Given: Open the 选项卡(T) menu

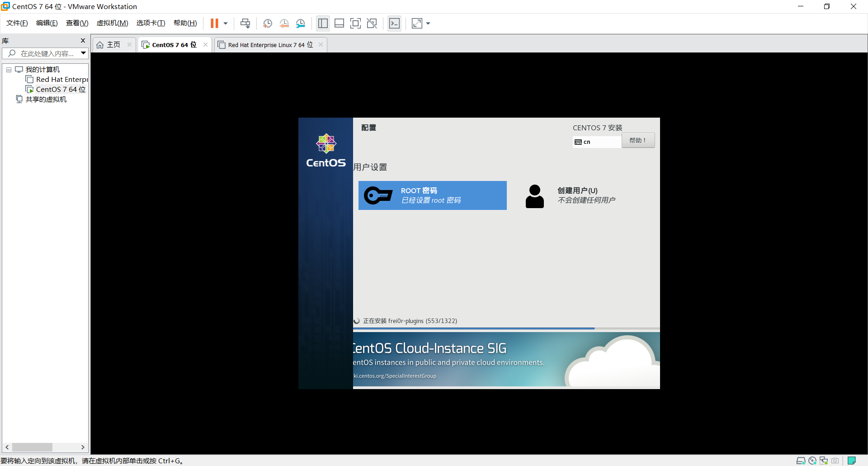Looking at the screenshot, I should [151, 23].
